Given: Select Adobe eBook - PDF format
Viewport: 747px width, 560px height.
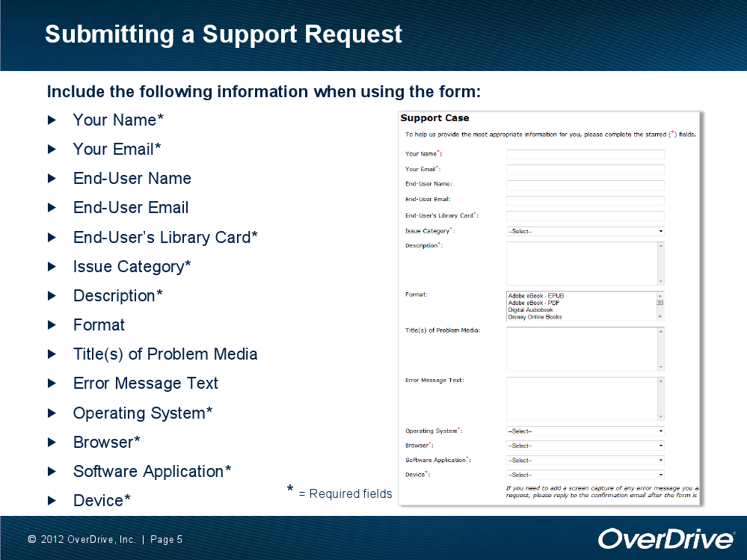Looking at the screenshot, I should click(x=534, y=303).
